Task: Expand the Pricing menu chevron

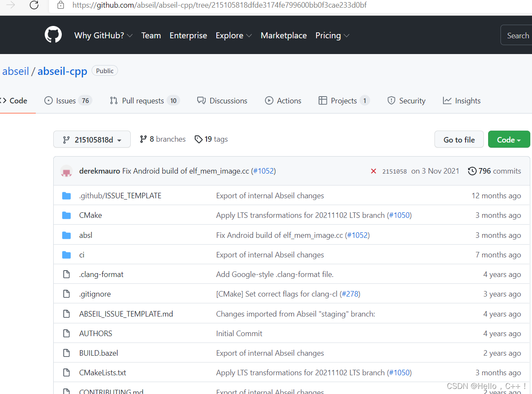Action: [346, 36]
